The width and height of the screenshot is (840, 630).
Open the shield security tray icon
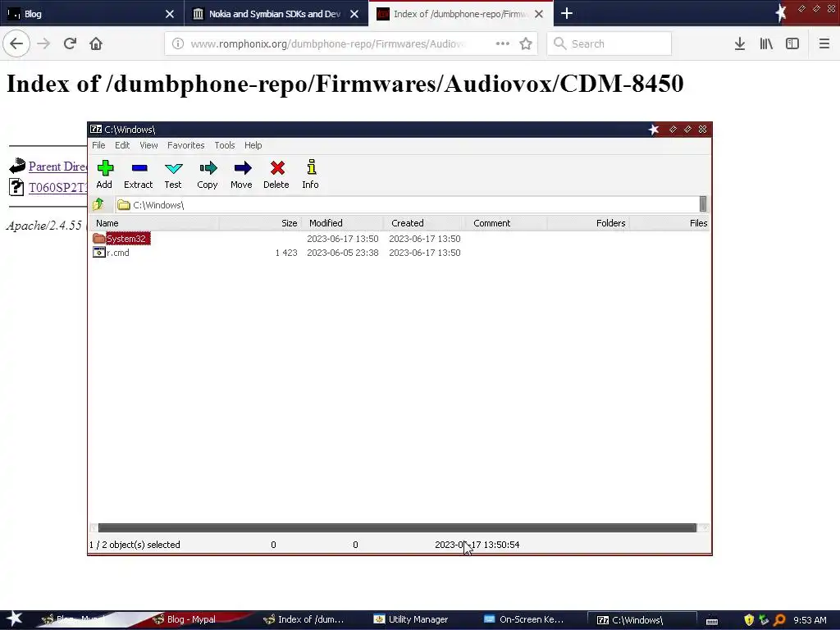pyautogui.click(x=749, y=620)
